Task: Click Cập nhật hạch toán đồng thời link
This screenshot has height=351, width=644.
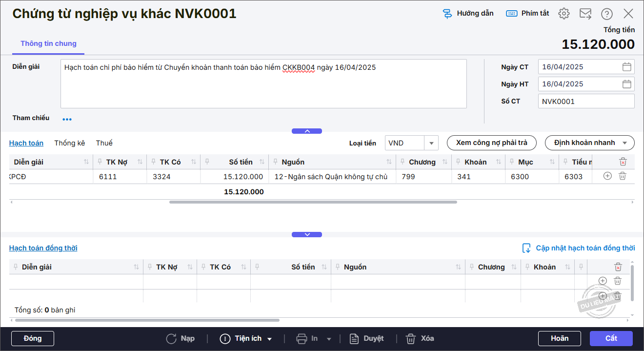Action: tap(585, 248)
